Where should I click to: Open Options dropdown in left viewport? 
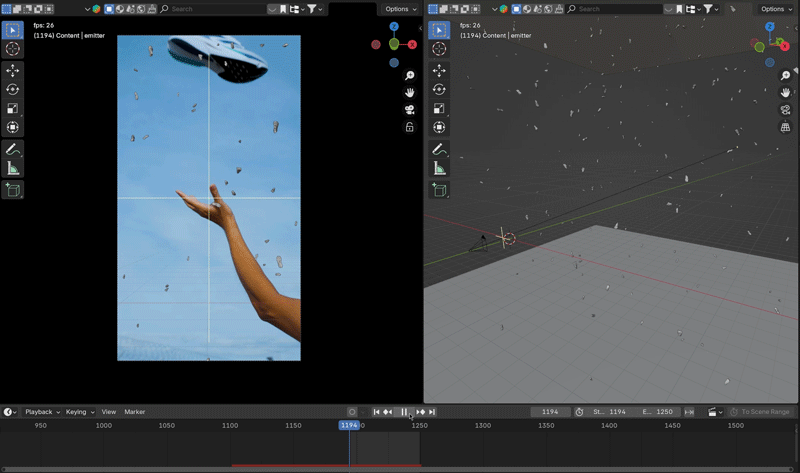401,9
